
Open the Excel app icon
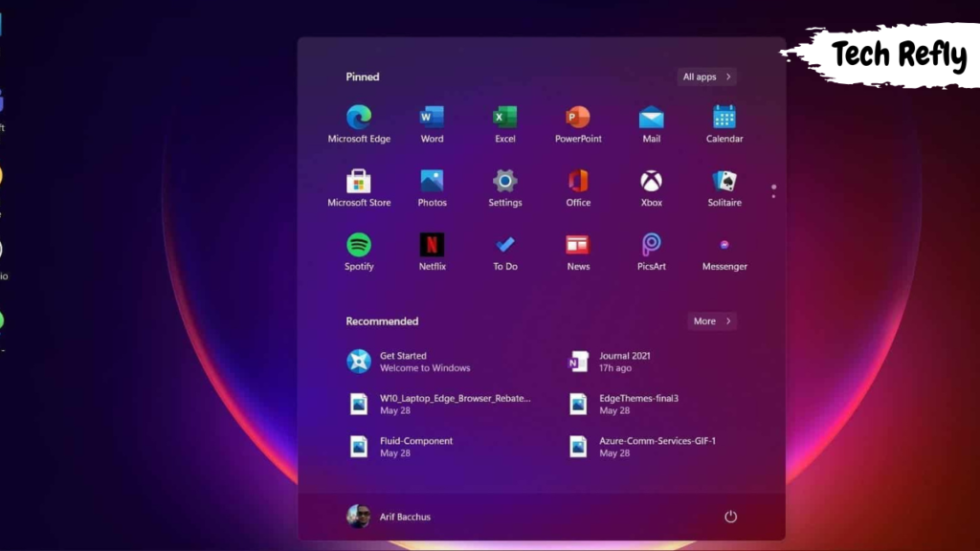click(x=505, y=124)
